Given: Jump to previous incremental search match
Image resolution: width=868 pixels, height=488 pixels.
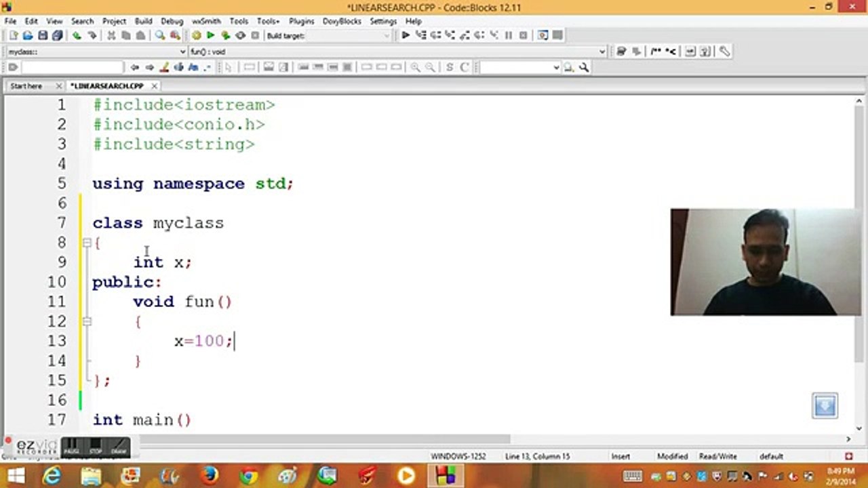Looking at the screenshot, I should click(134, 67).
